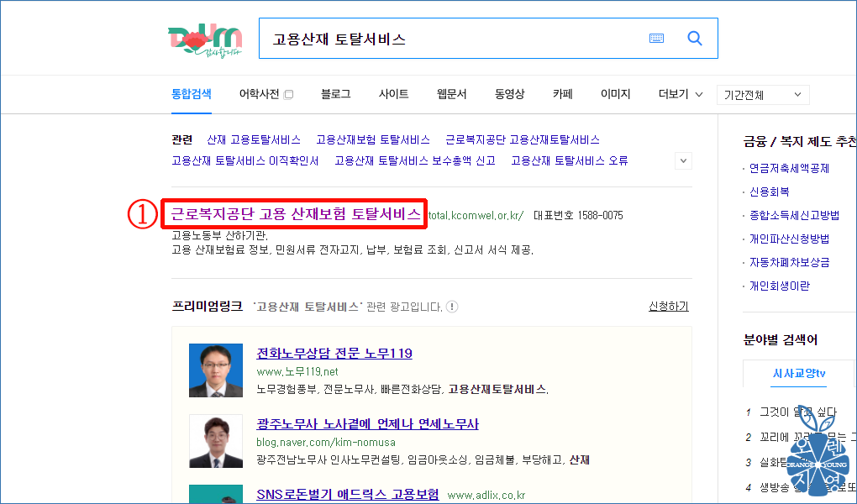
Task: Click related search 고용산재 토탈서비스 보수총액 신고
Action: [x=415, y=160]
